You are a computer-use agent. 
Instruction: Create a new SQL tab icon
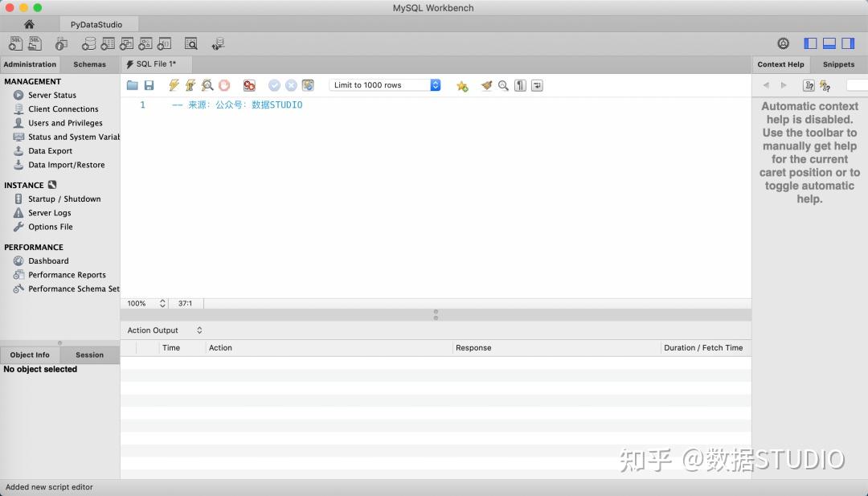tap(15, 43)
